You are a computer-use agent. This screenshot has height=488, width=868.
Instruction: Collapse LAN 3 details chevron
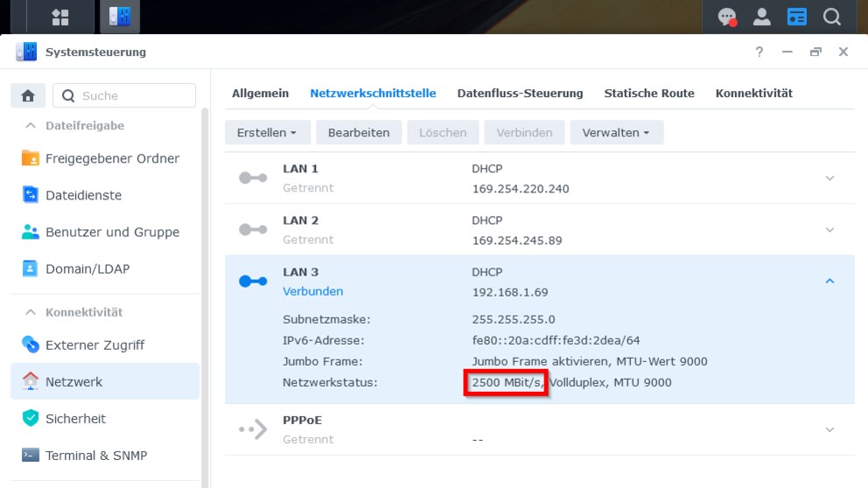click(829, 282)
